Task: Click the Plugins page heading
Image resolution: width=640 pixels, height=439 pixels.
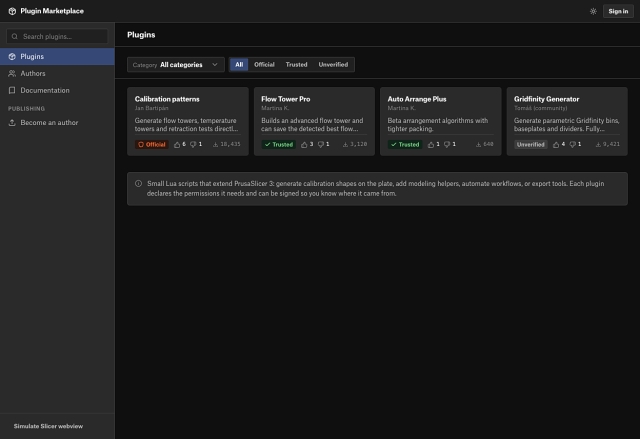Action: (141, 35)
